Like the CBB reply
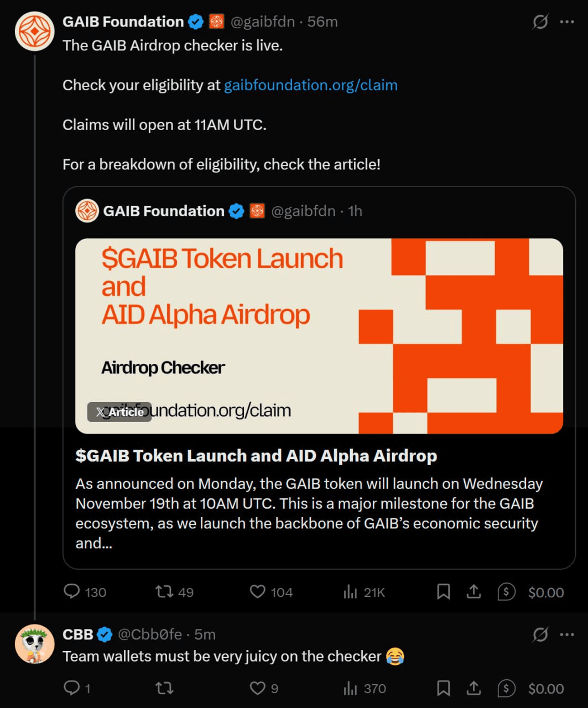The width and height of the screenshot is (588, 708). click(x=258, y=688)
